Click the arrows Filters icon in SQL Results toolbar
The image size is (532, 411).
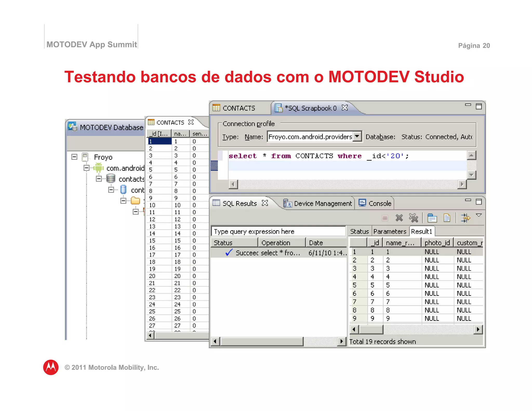point(465,218)
